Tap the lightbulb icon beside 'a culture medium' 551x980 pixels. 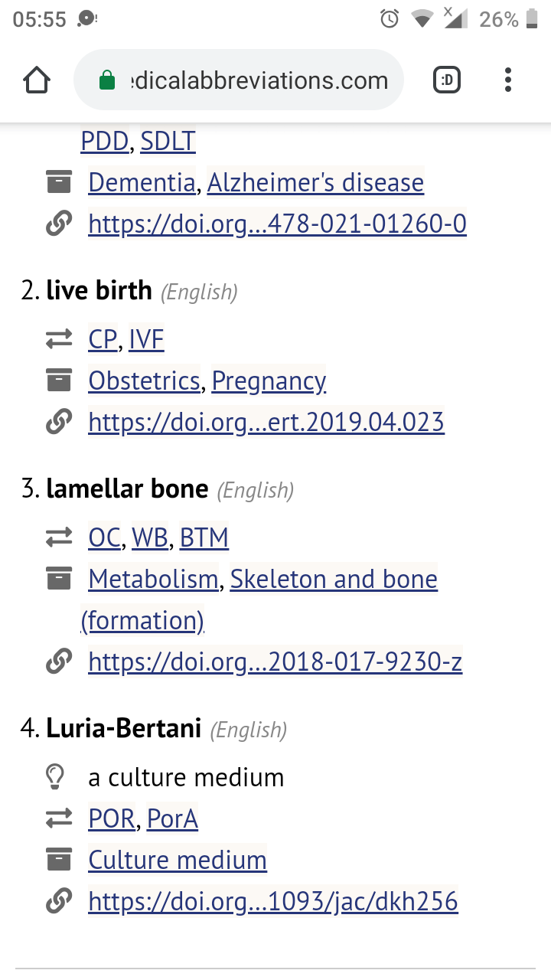click(x=55, y=778)
